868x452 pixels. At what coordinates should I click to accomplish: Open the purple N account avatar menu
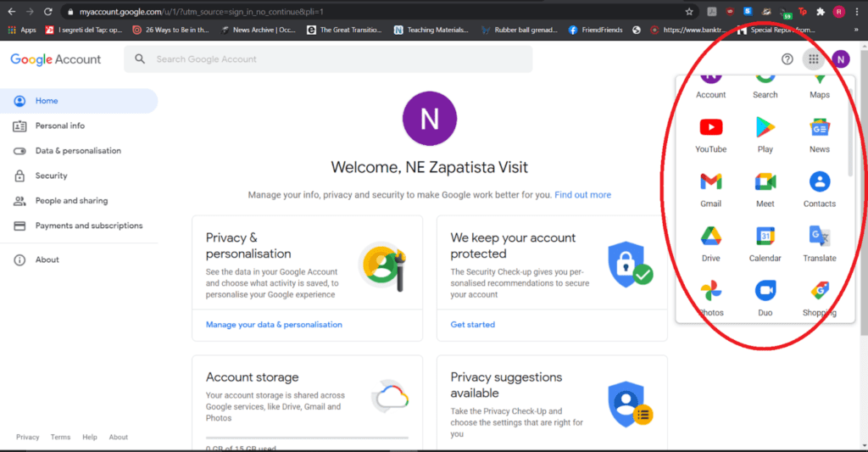click(840, 59)
